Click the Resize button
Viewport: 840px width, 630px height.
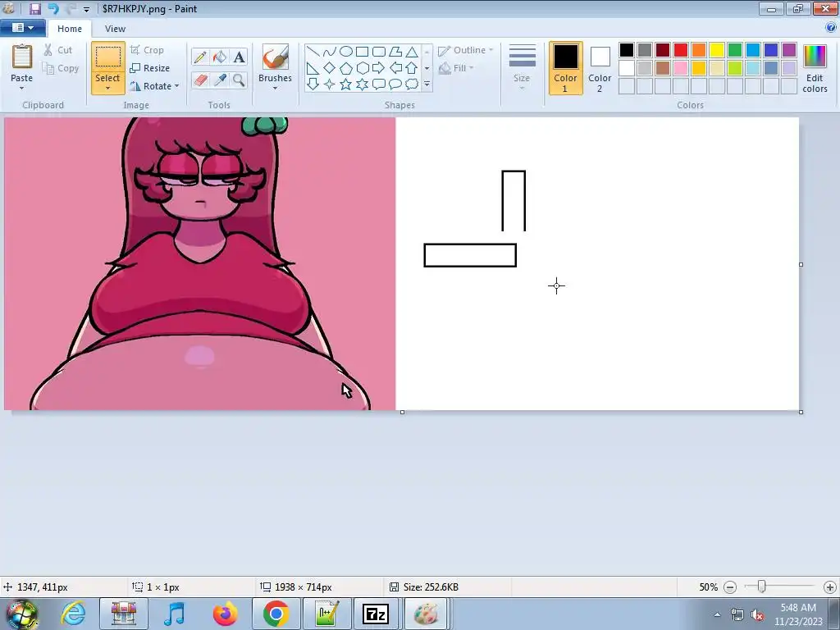[x=150, y=68]
